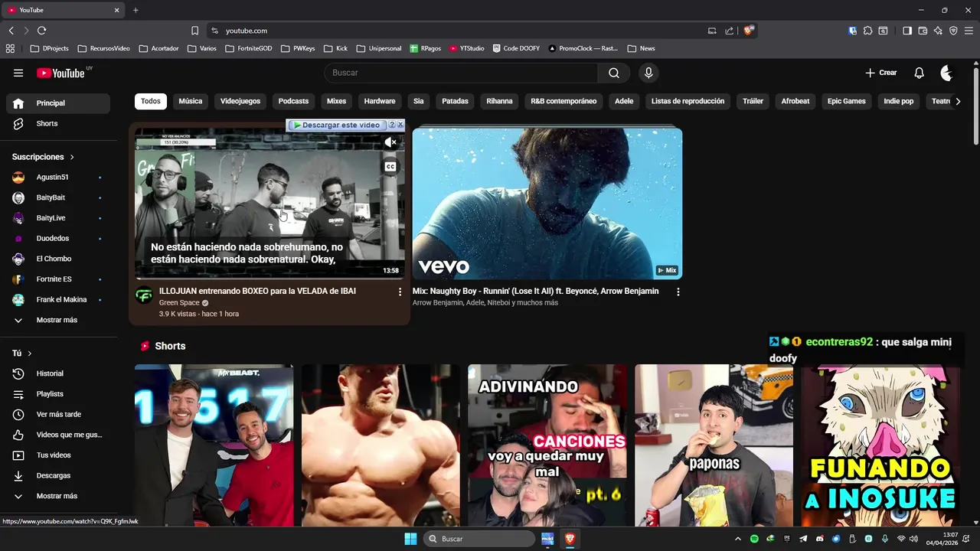Open the Brave VPN shield icon
This screenshot has width=980, height=551.
click(x=953, y=31)
